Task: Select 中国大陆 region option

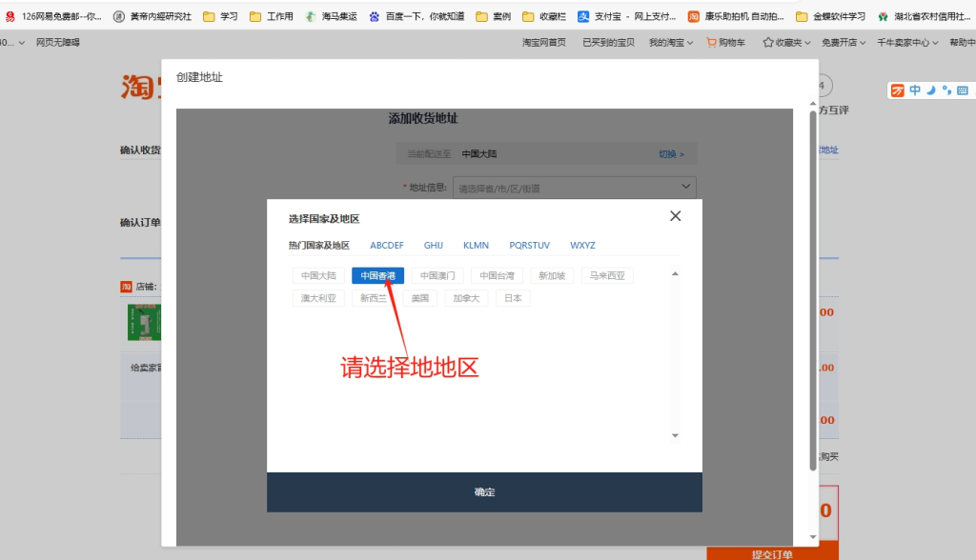Action: [318, 275]
